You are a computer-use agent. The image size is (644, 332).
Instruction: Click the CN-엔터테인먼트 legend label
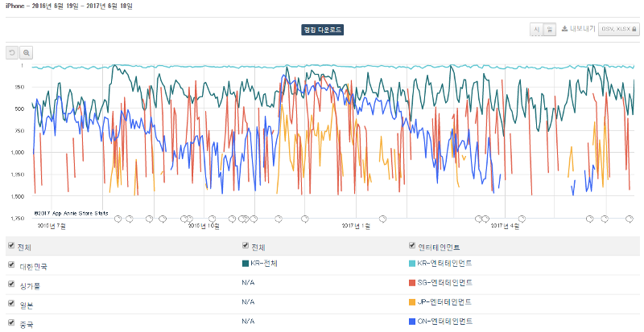point(445,322)
